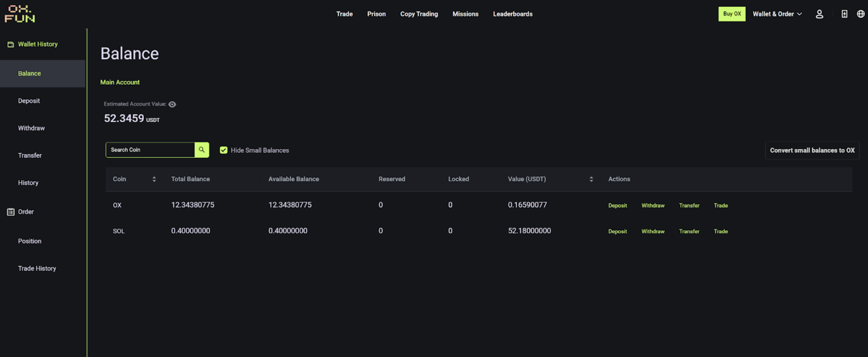Click the Buy OX button

coord(732,14)
